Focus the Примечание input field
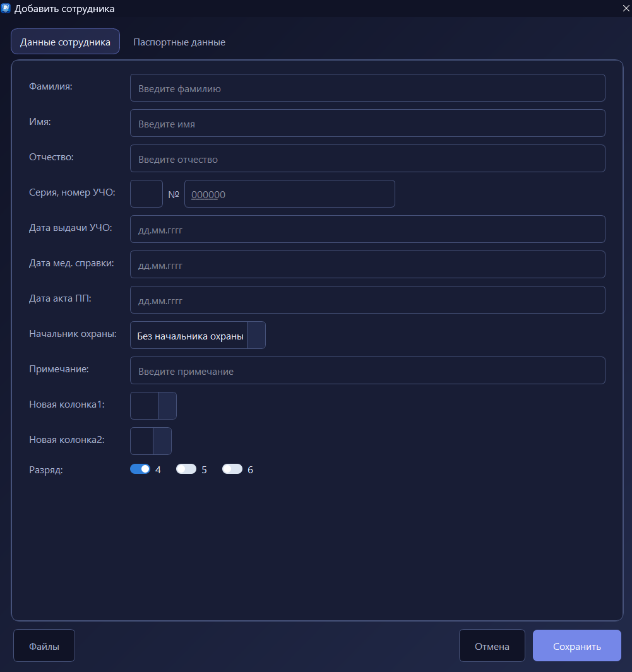The width and height of the screenshot is (632, 672). [367, 370]
